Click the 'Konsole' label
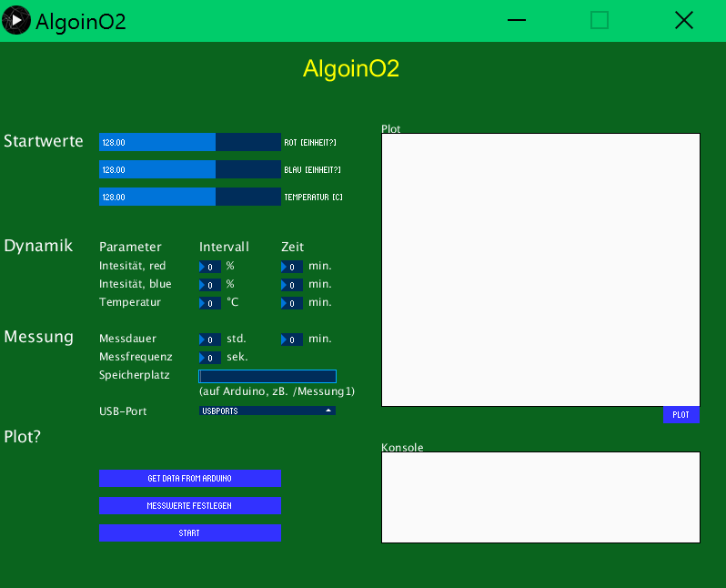Screen dimensions: 726x588 point(402,447)
